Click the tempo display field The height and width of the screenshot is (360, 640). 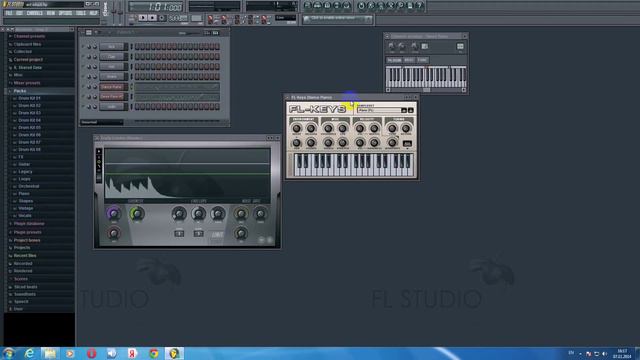coord(178,18)
